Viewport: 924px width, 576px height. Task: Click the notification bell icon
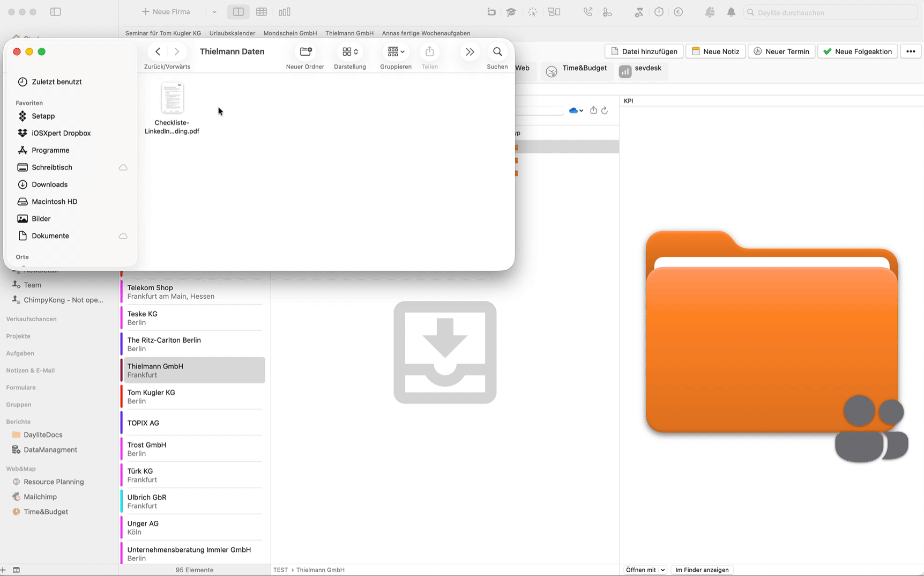coord(731,12)
